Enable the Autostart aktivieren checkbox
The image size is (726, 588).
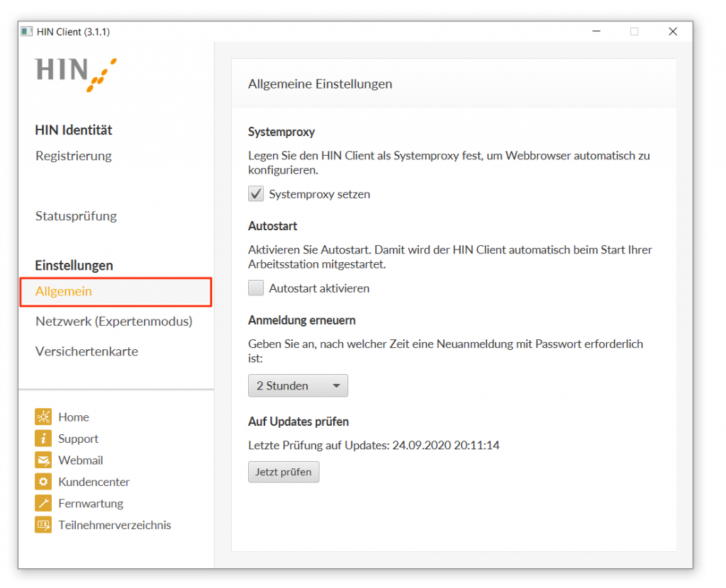(x=256, y=288)
